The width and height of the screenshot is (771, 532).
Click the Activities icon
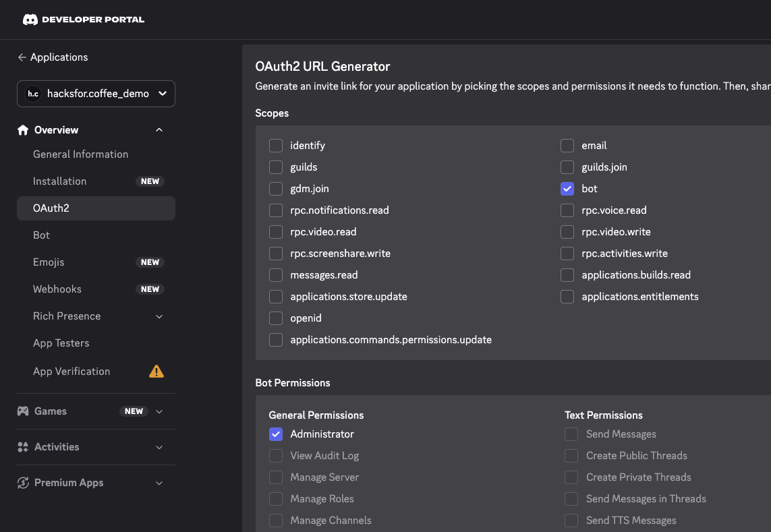pyautogui.click(x=23, y=447)
